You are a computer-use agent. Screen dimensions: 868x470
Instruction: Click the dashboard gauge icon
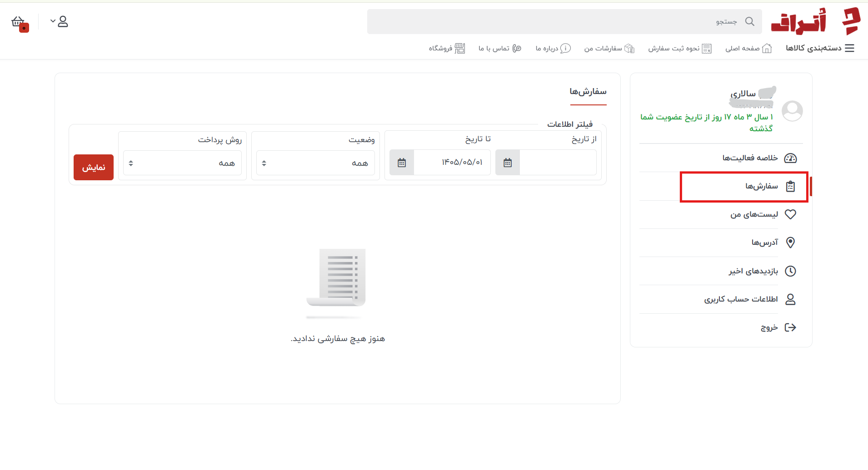[x=791, y=158]
